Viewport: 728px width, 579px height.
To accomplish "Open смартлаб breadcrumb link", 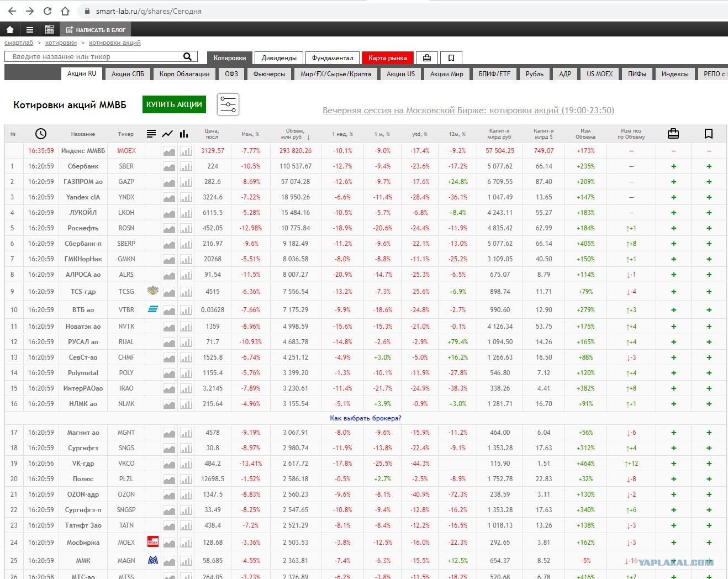I will tap(19, 43).
